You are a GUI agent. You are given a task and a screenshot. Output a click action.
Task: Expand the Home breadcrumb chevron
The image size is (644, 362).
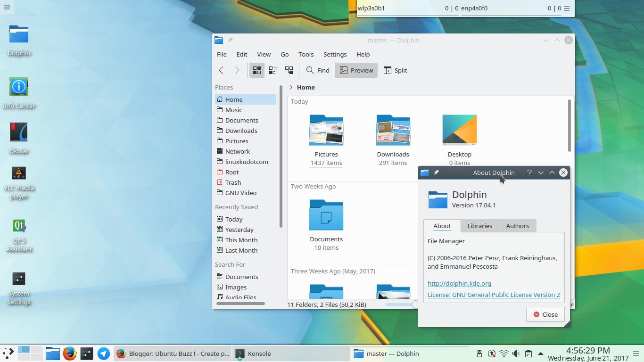pyautogui.click(x=291, y=87)
